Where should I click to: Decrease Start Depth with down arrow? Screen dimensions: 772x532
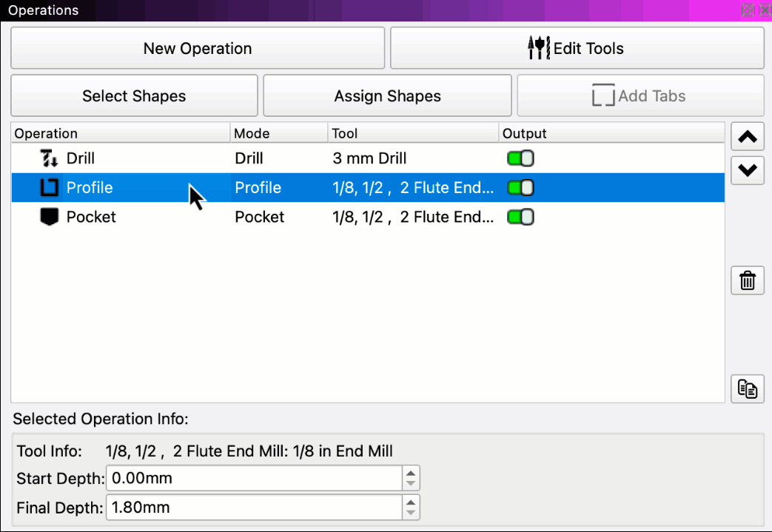[411, 484]
